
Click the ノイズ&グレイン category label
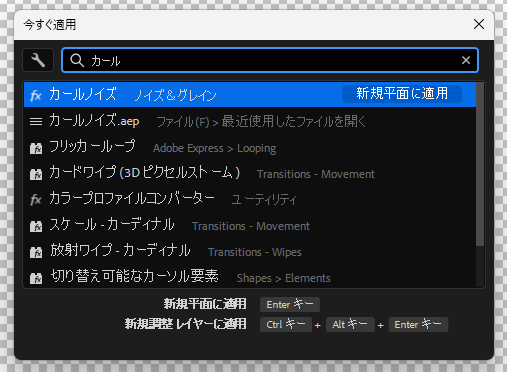[175, 96]
